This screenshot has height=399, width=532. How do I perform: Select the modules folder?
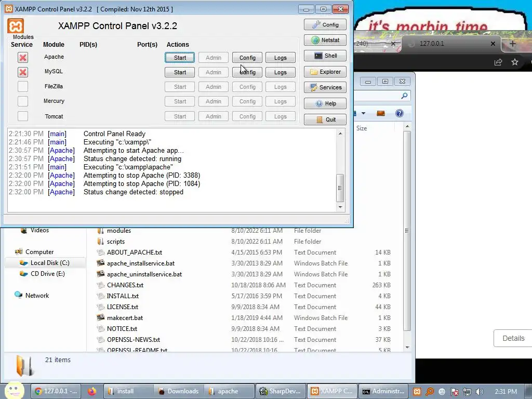click(x=119, y=231)
